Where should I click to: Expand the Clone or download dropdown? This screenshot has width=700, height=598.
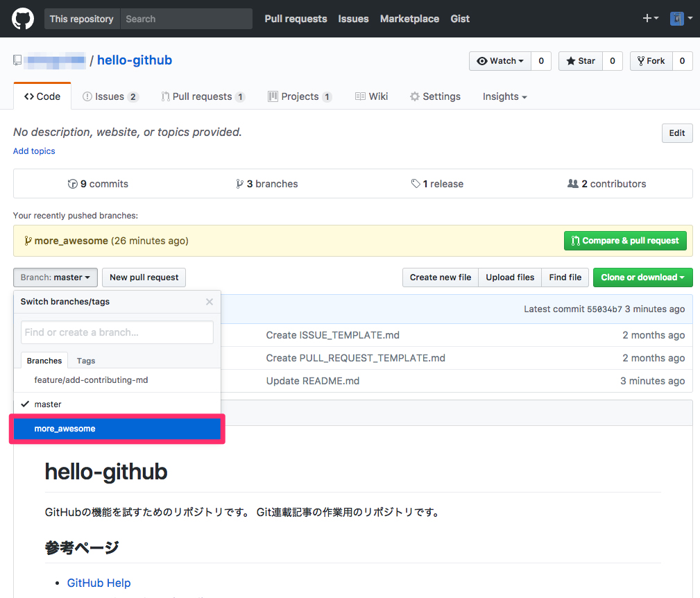[x=642, y=277]
